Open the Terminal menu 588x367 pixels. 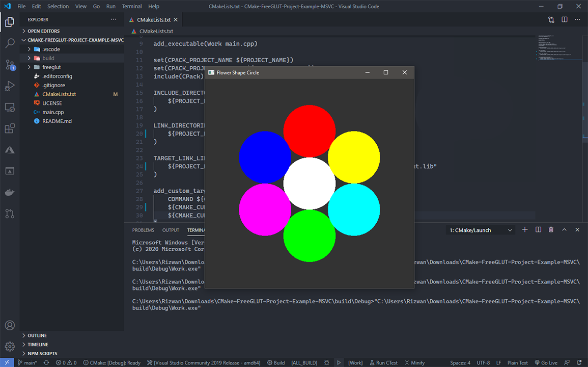132,7
